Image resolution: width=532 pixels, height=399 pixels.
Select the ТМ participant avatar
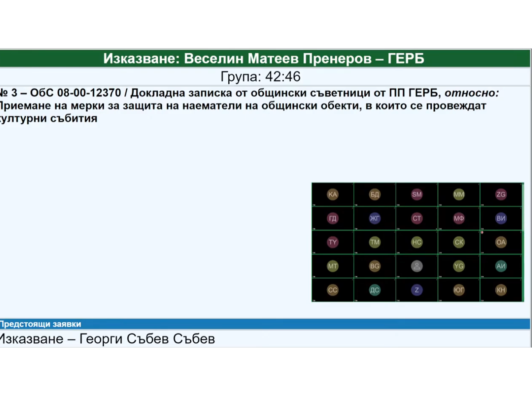[x=375, y=242]
